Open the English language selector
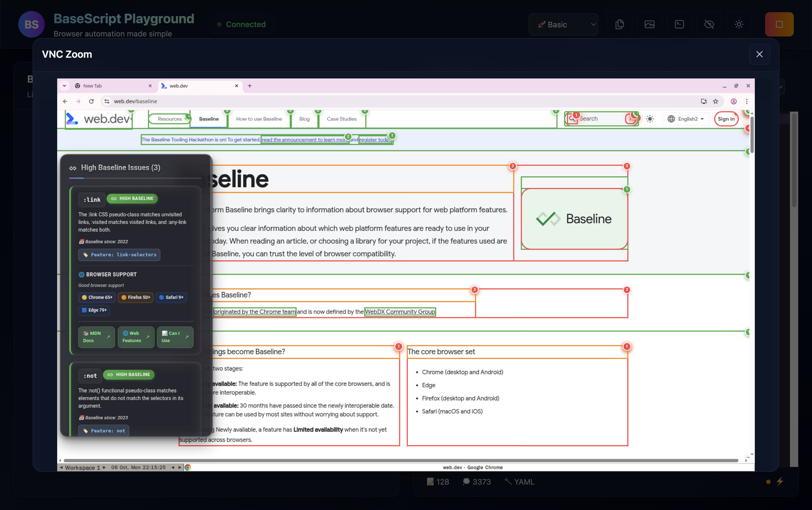 click(x=686, y=119)
